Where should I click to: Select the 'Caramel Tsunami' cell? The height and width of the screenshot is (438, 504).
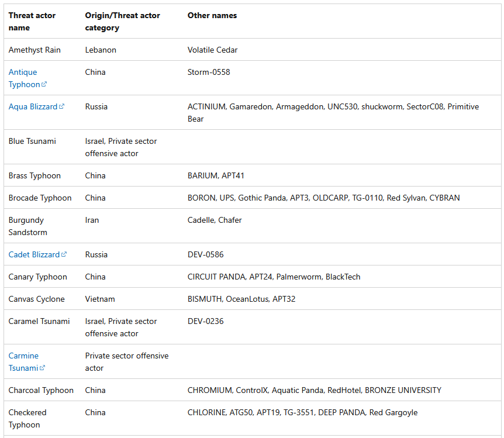pyautogui.click(x=39, y=321)
